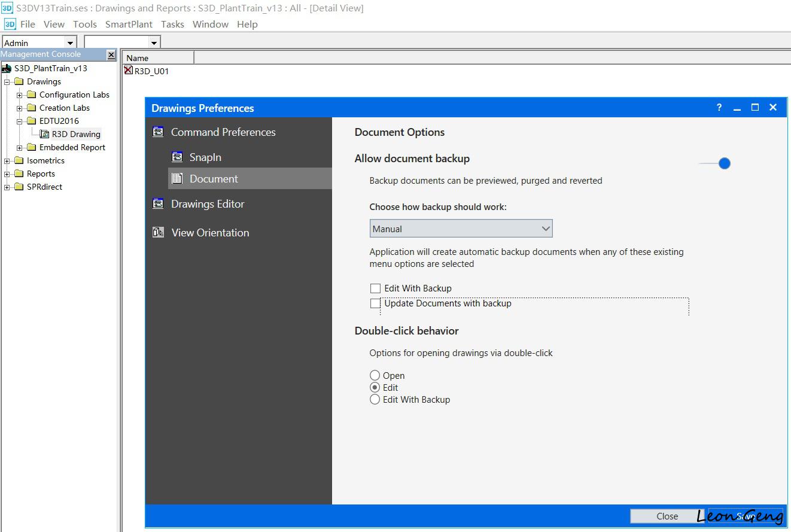Open the Tools menu
The height and width of the screenshot is (532, 791).
[x=85, y=24]
